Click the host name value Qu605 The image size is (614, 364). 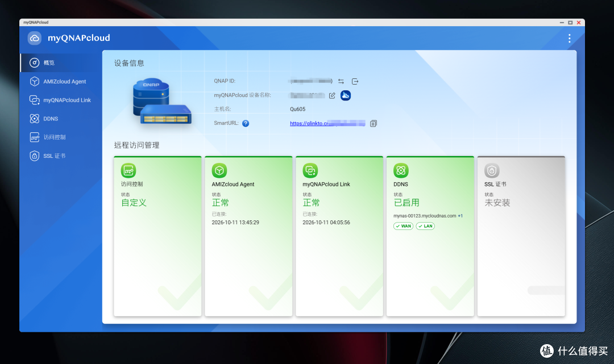pos(297,109)
